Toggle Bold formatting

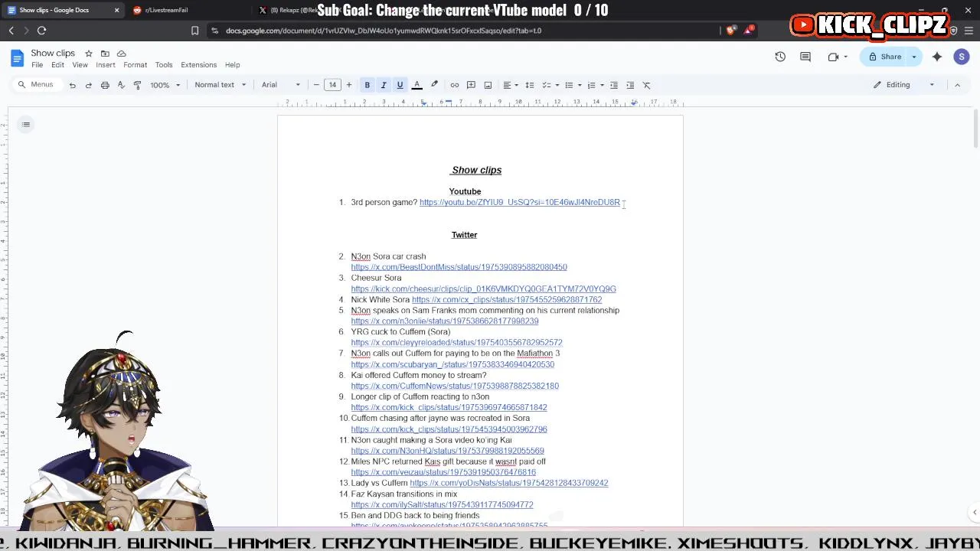pos(367,85)
